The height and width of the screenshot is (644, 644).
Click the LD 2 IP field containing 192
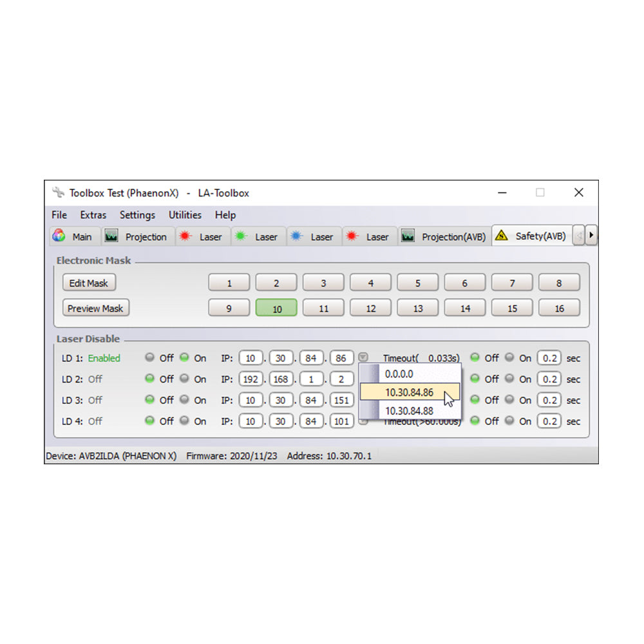point(251,379)
